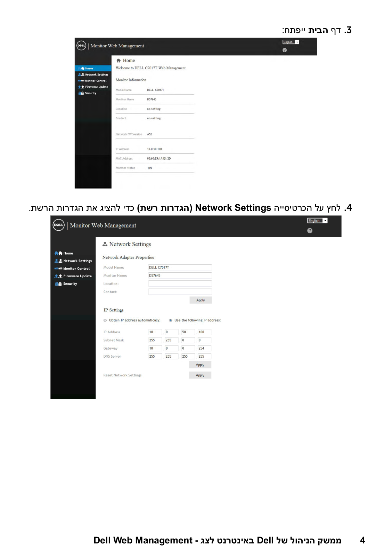This screenshot has height=557, width=392.
Task: Select Network Settings in the upper screenshot sidebar
Action: [93, 75]
